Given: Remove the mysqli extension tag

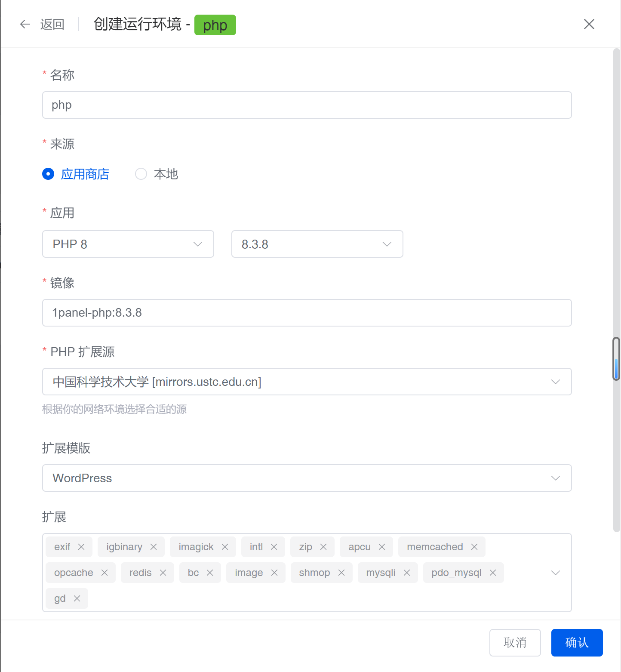Looking at the screenshot, I should pos(406,573).
